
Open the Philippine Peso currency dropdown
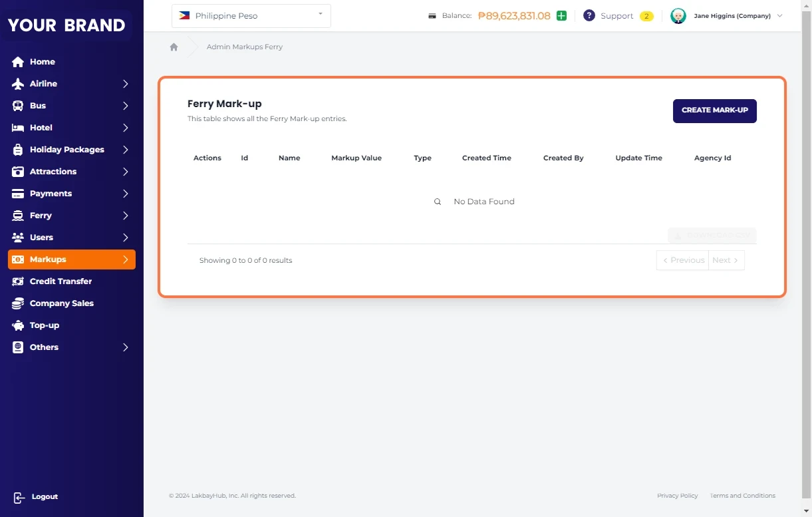click(x=251, y=16)
